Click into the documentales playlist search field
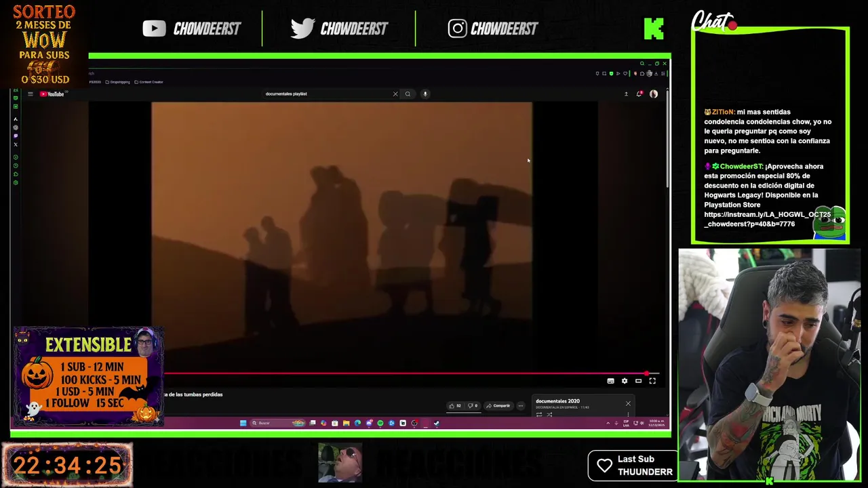Viewport: 868px width, 488px height. [325, 94]
